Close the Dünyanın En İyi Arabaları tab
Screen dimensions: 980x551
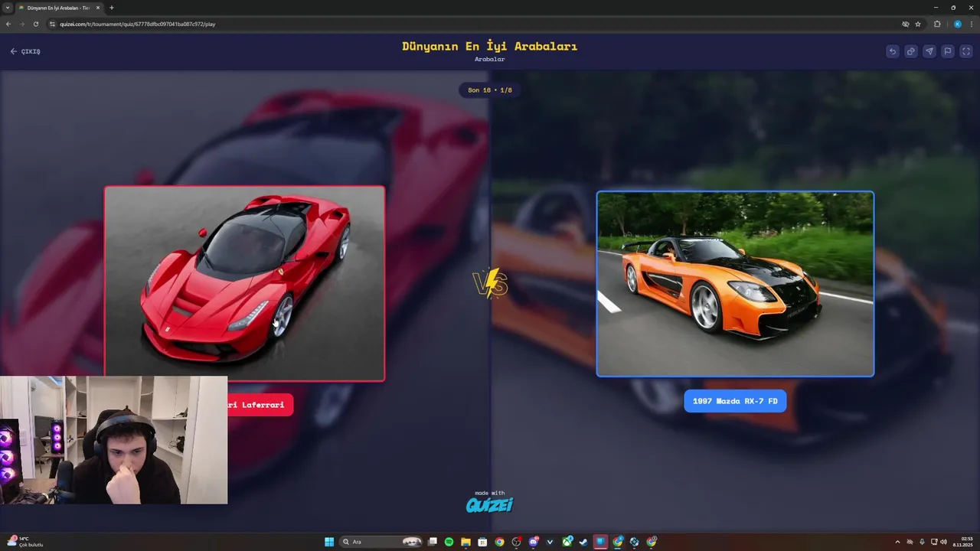98,8
